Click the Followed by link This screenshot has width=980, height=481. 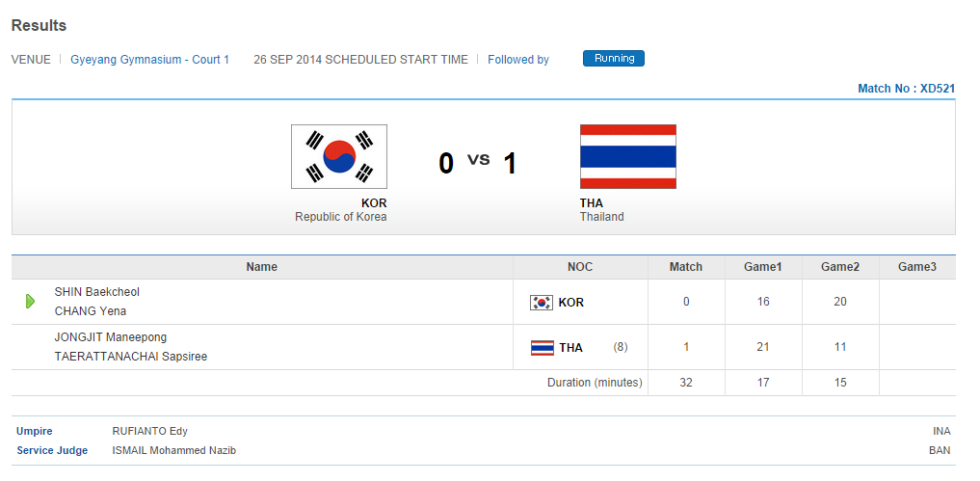518,60
